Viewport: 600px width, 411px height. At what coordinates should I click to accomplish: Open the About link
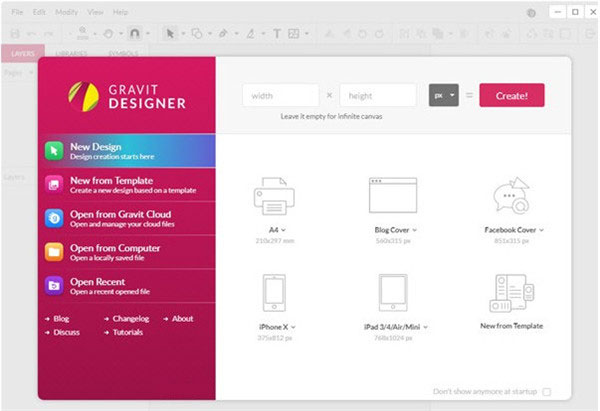tap(183, 319)
